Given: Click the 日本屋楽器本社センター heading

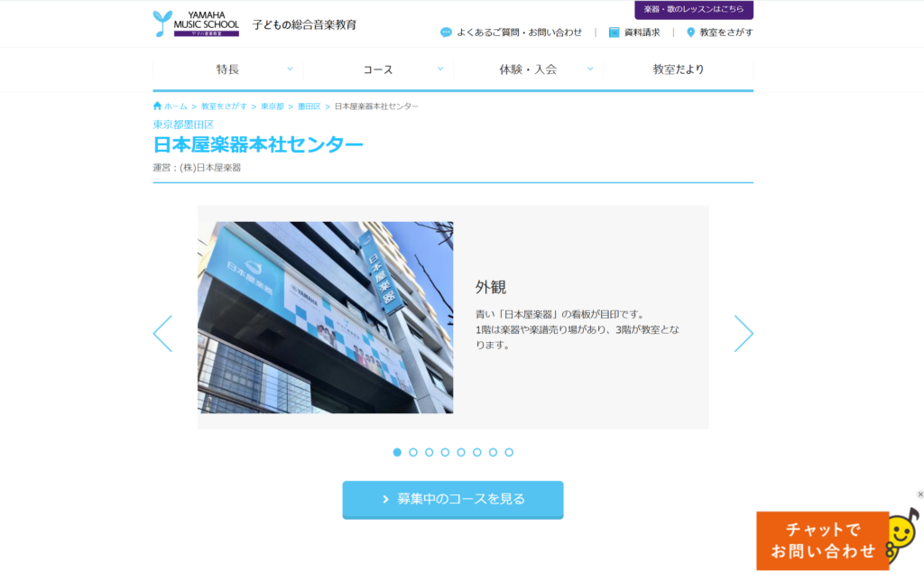Looking at the screenshot, I should click(258, 144).
